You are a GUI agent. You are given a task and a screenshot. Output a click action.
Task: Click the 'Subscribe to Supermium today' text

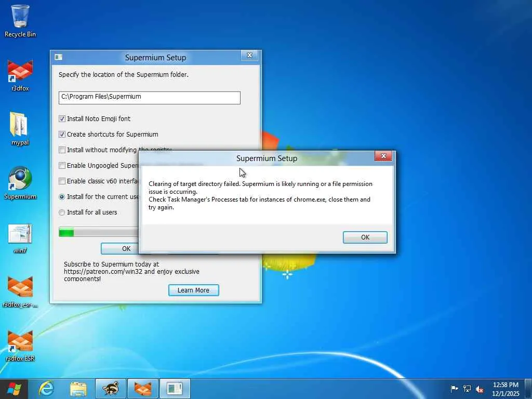tap(131, 271)
